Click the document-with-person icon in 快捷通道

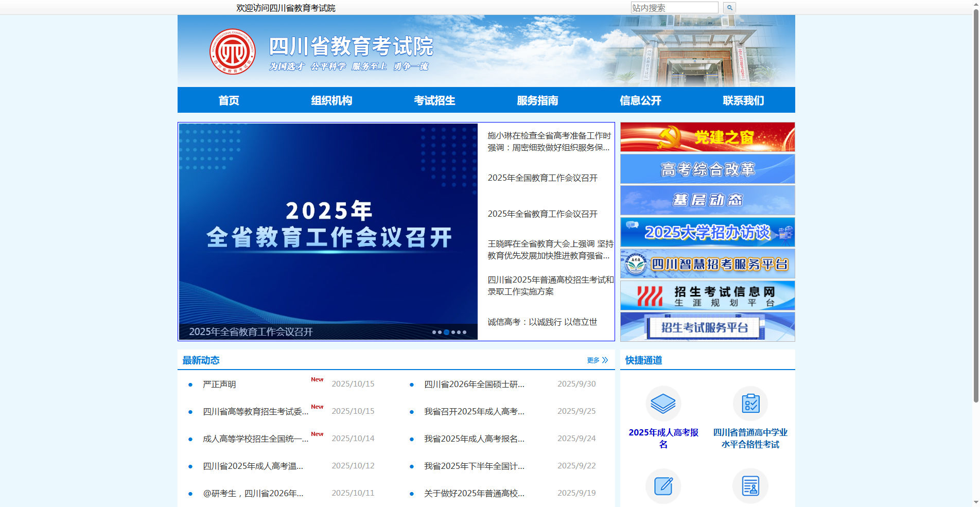[750, 485]
